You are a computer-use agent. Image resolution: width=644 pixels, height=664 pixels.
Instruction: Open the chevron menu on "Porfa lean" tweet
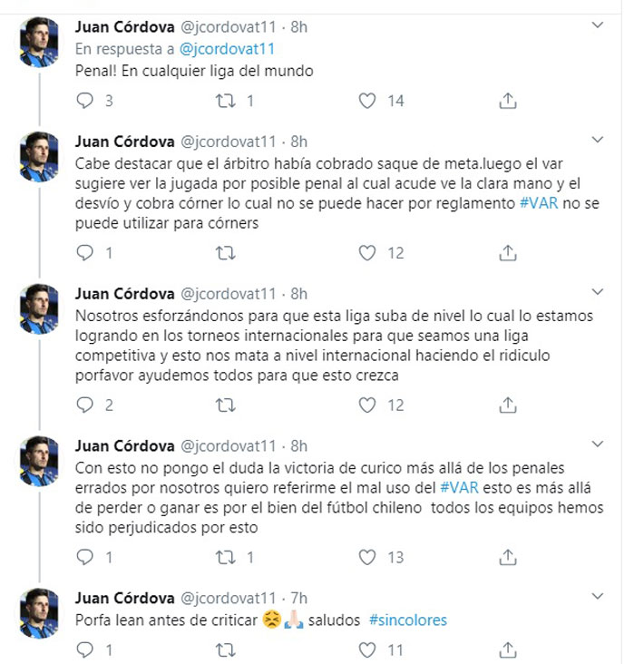pos(597,597)
